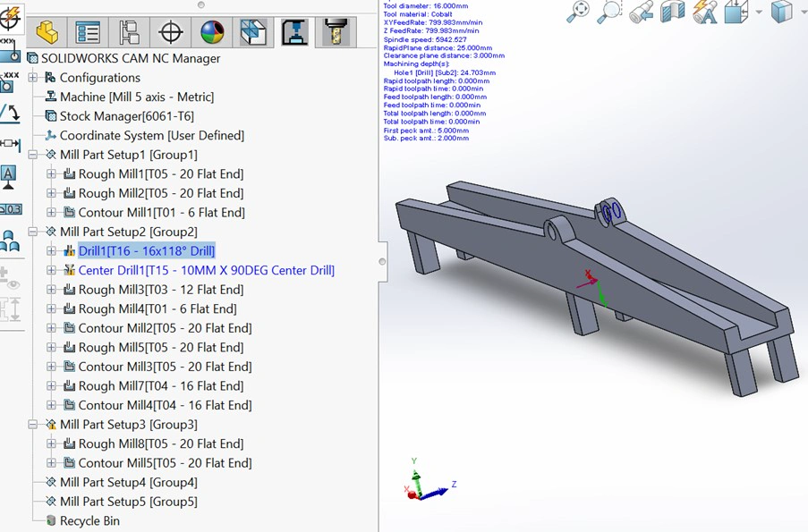Select Mill Part Setup5 [Group5]
808x532 pixels.
click(128, 502)
